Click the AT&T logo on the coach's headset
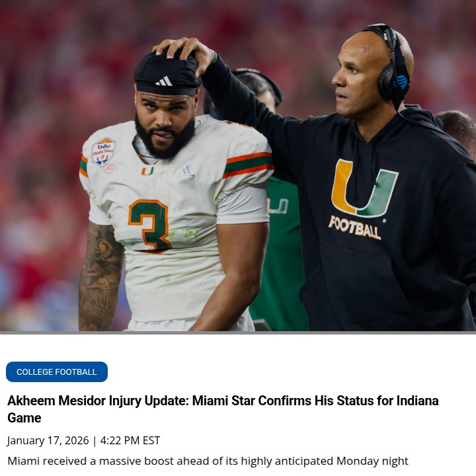Image resolution: width=476 pixels, height=476 pixels. point(402,81)
